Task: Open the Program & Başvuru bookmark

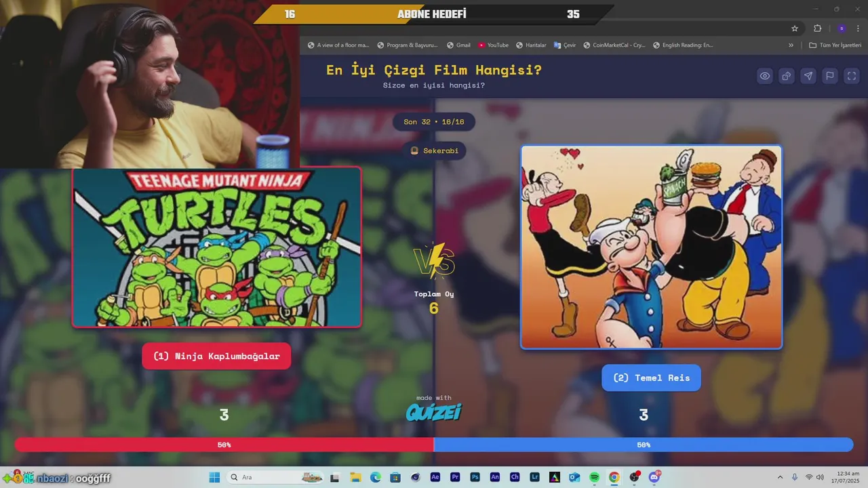Action: click(408, 45)
